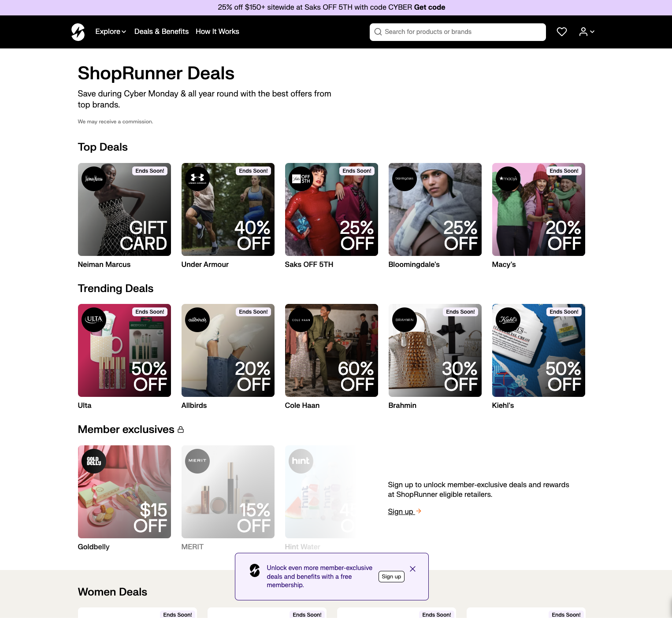Click the Sign up link with arrow
This screenshot has height=618, width=672.
click(405, 511)
